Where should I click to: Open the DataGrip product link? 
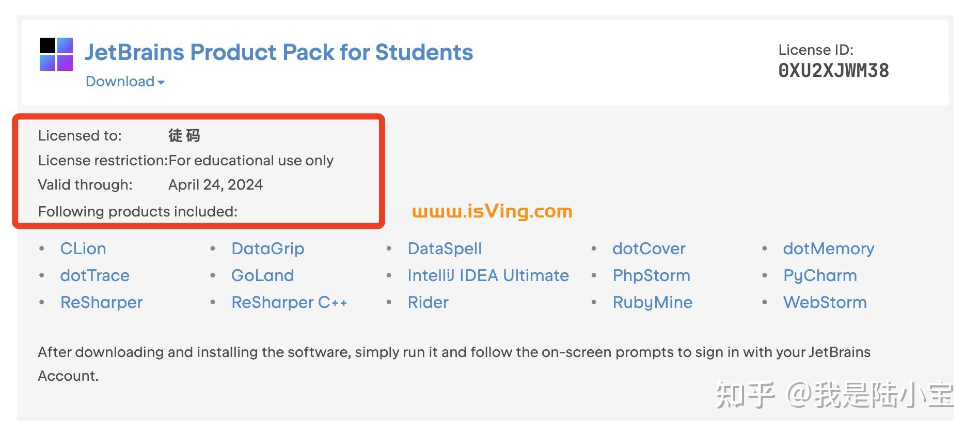click(268, 248)
